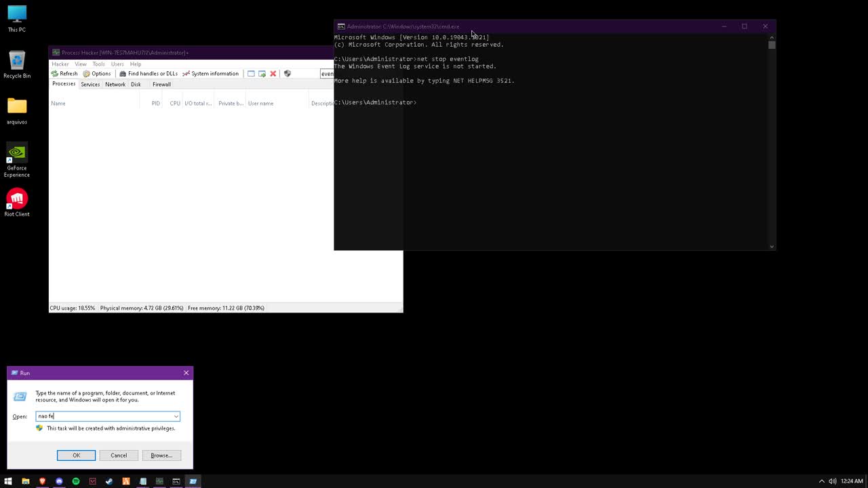Click the command prompt scrollbar down arrow
Screen dimensions: 868x488
[x=772, y=247]
